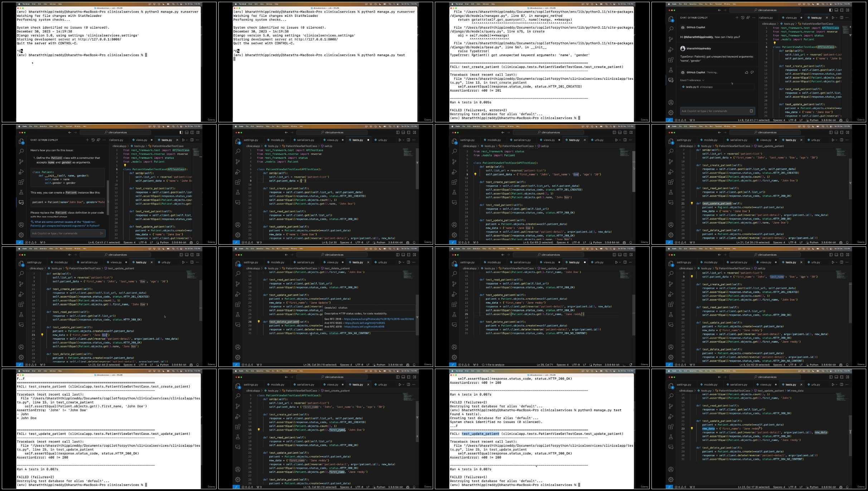Click lightbulb in Ln 23, Col 44 frame
868x491 pixels.
(42, 335)
